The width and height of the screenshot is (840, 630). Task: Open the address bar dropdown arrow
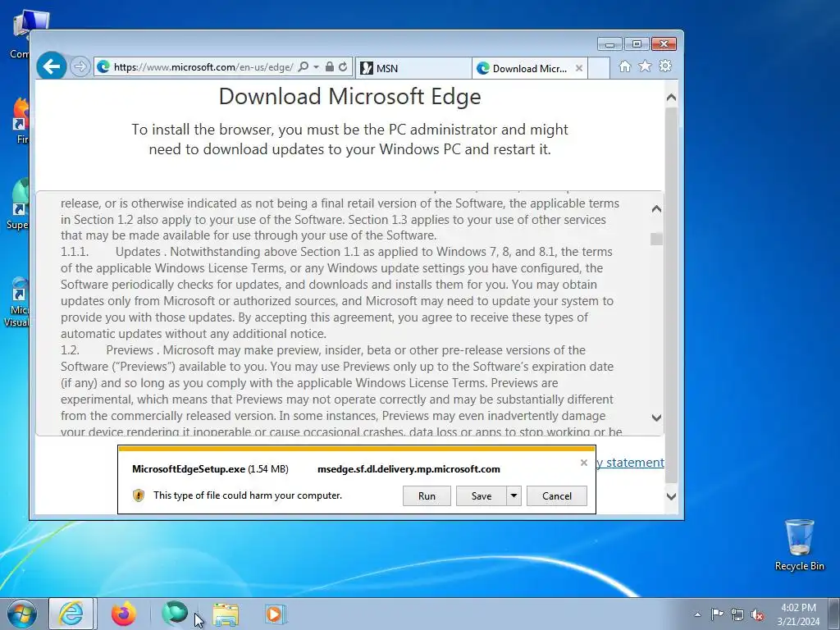tap(316, 67)
